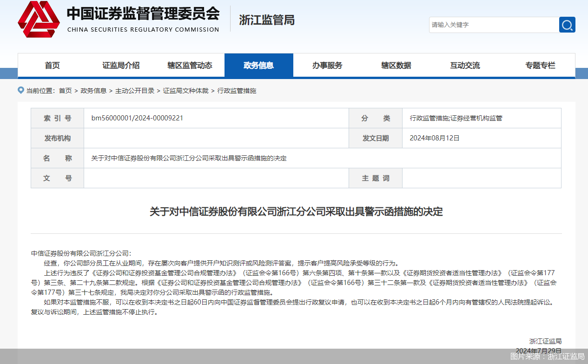This screenshot has height=364, width=588.
Task: Click the issue date 2024年08月12日
Action: click(435, 138)
